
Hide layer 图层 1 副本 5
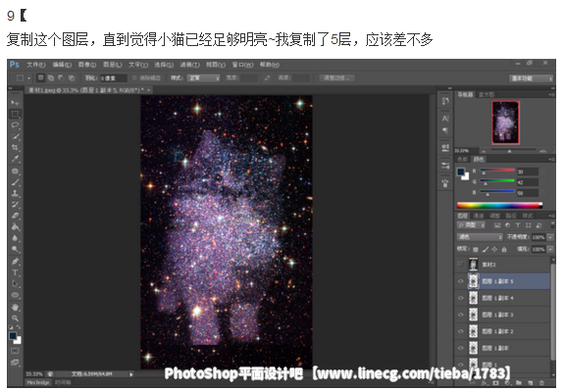click(x=460, y=281)
